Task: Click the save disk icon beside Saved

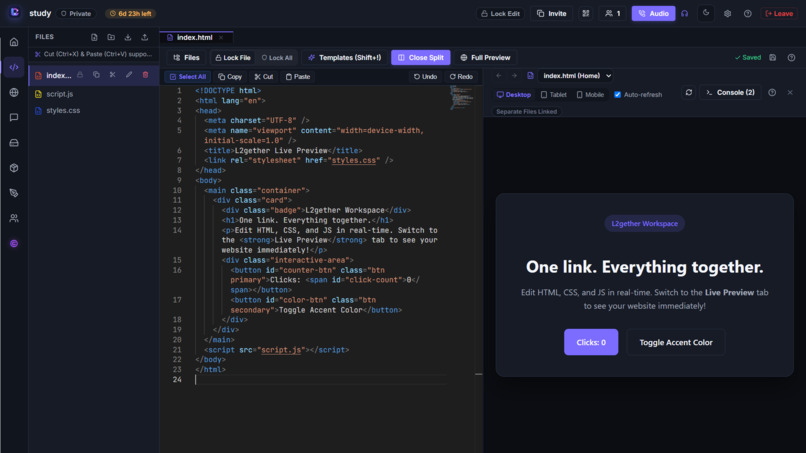Action: [x=773, y=58]
